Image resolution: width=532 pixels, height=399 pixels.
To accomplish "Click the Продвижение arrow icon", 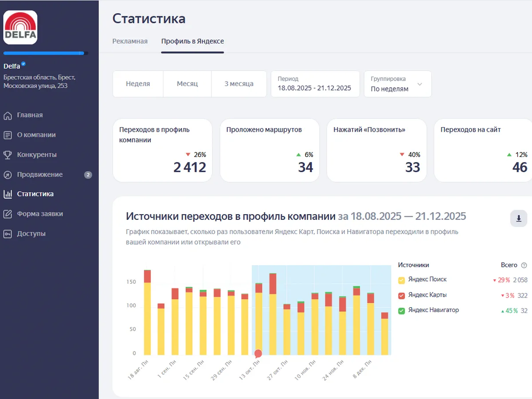I will click(x=8, y=175).
